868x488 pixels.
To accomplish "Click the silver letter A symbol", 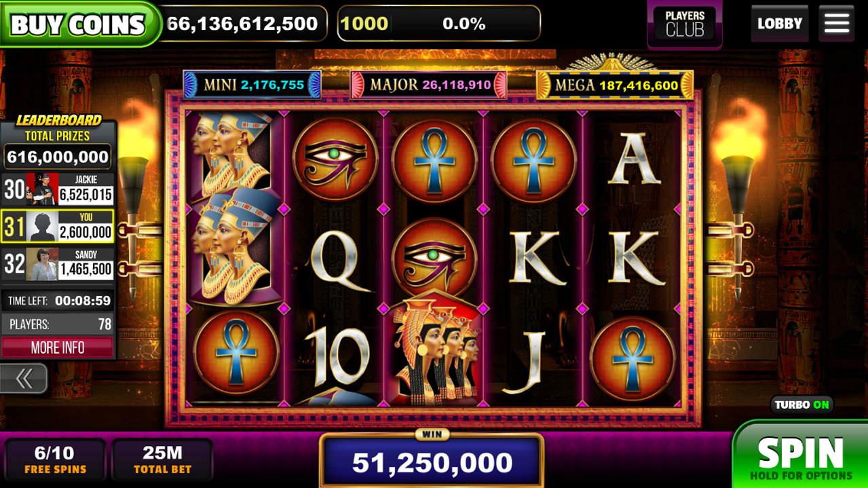I will tap(634, 159).
